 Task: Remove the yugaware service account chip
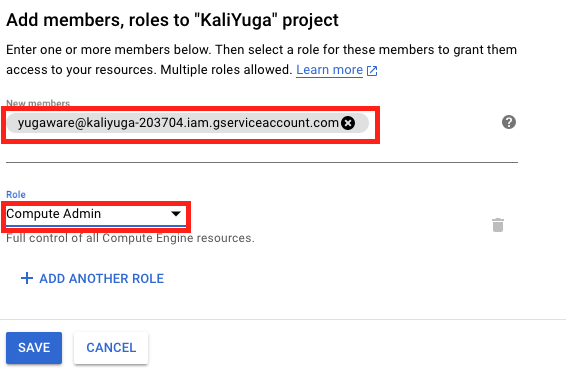pyautogui.click(x=348, y=123)
